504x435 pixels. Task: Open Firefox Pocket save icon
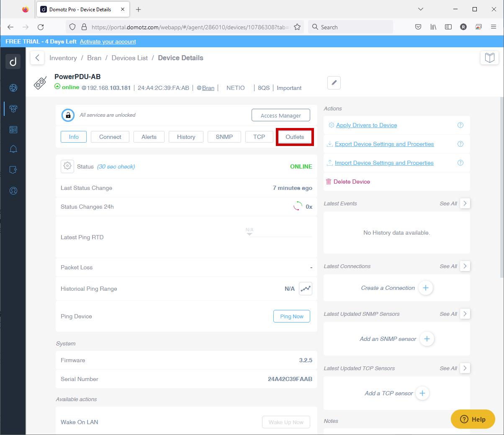click(418, 27)
